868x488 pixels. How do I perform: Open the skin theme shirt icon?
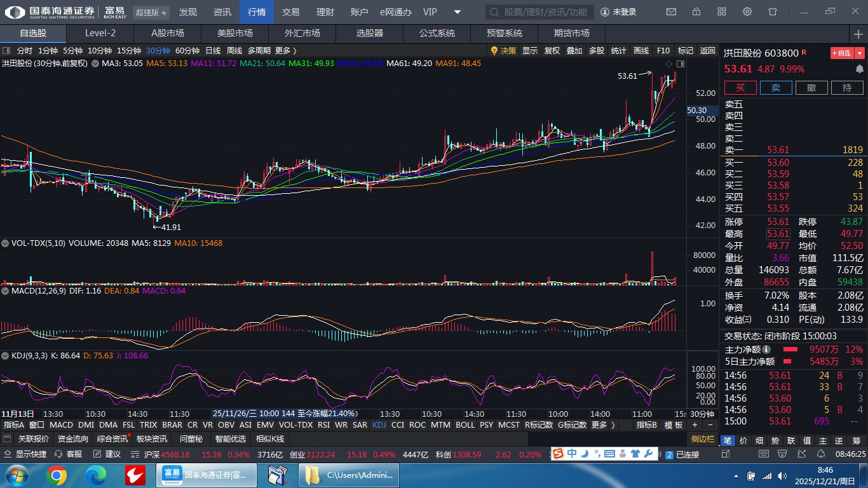click(x=773, y=12)
